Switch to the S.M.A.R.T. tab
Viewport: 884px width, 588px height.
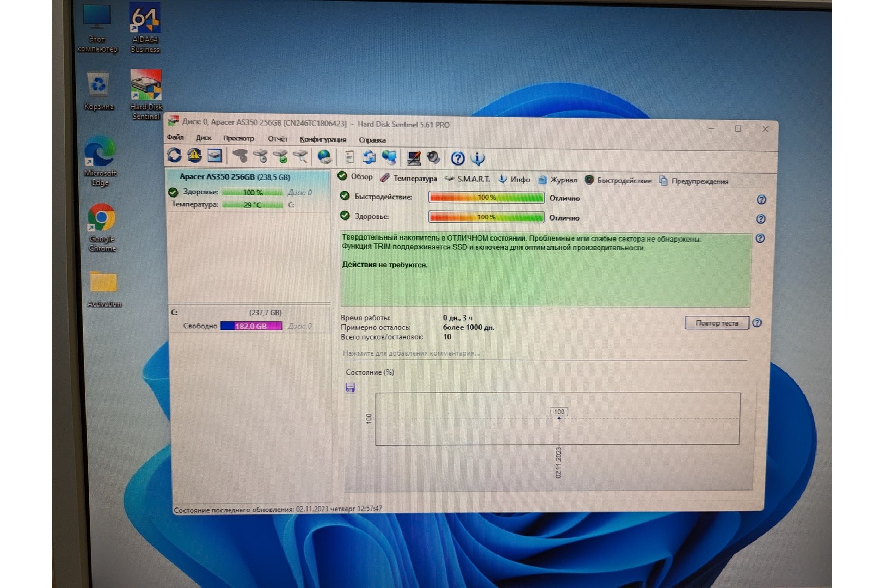[467, 179]
